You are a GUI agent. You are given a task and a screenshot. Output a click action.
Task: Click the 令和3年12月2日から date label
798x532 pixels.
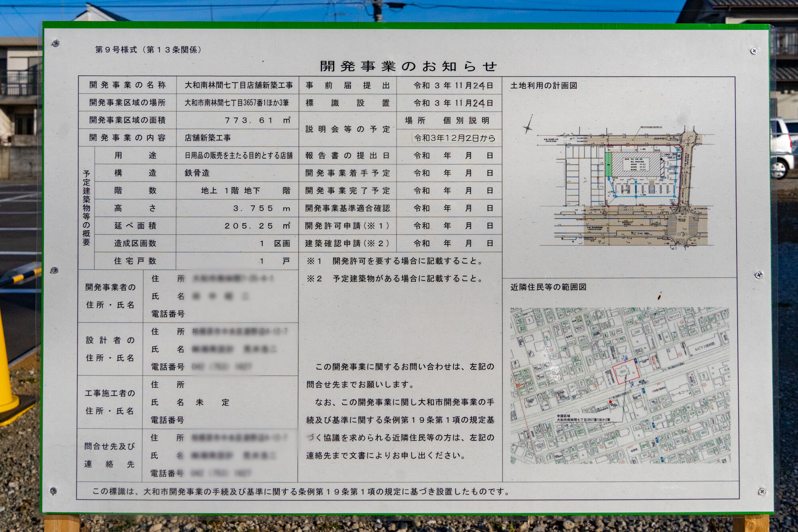click(x=454, y=138)
